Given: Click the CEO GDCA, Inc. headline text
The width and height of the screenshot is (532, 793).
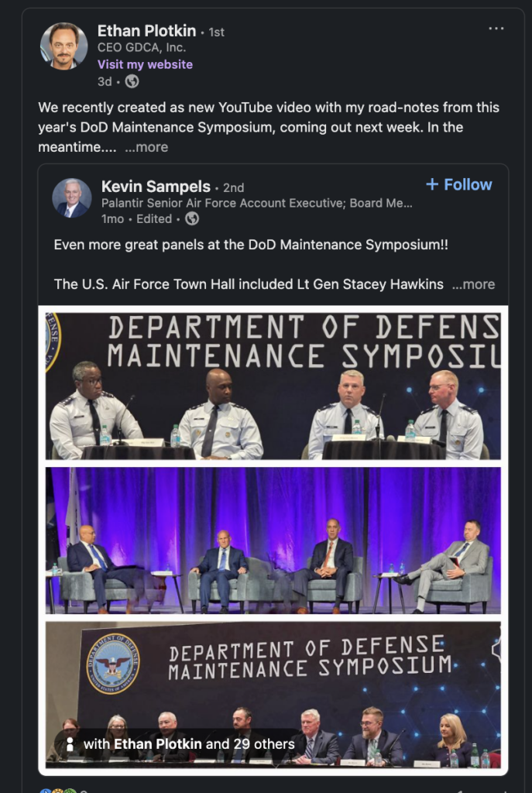Looking at the screenshot, I should (x=142, y=47).
